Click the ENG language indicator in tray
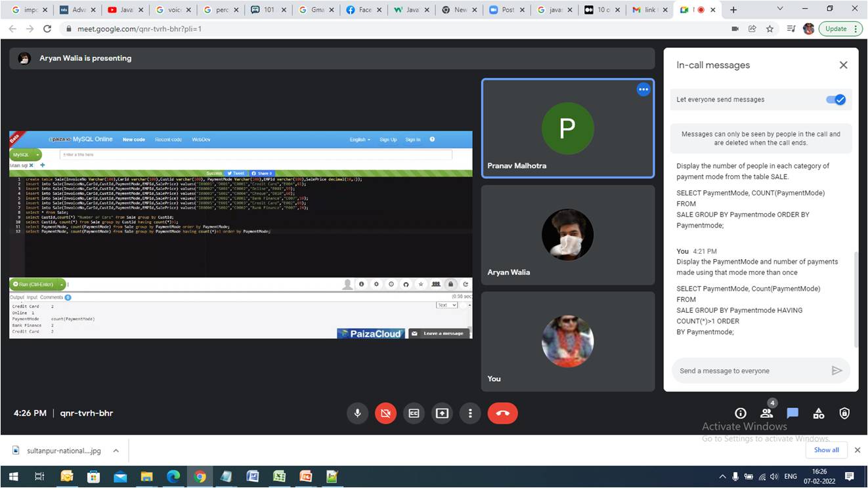The image size is (868, 488). pyautogui.click(x=791, y=477)
